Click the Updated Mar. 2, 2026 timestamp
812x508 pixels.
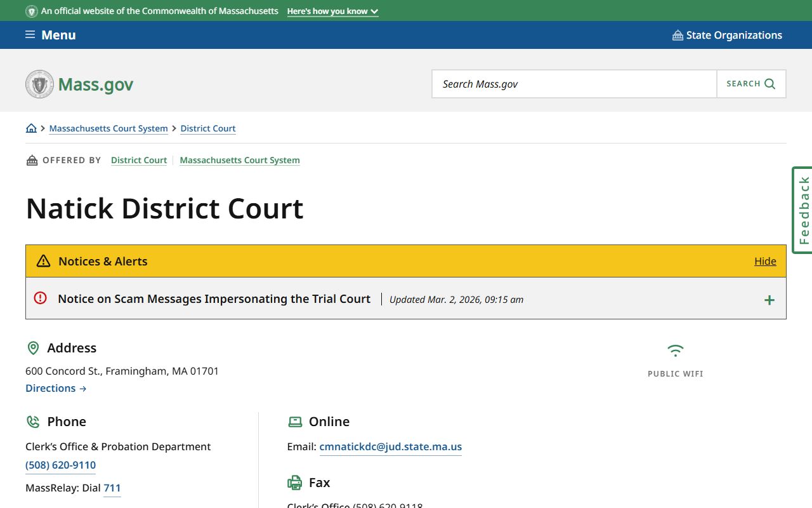click(457, 300)
